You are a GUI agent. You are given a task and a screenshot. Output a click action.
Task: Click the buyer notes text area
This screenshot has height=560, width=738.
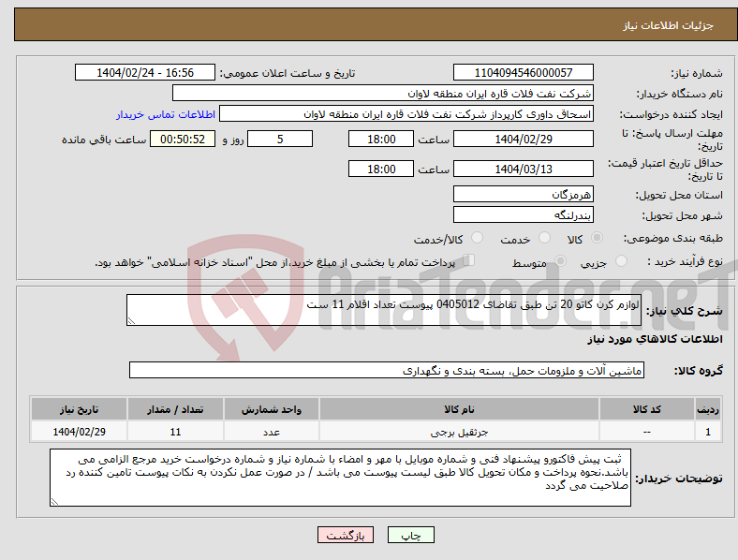click(x=340, y=478)
